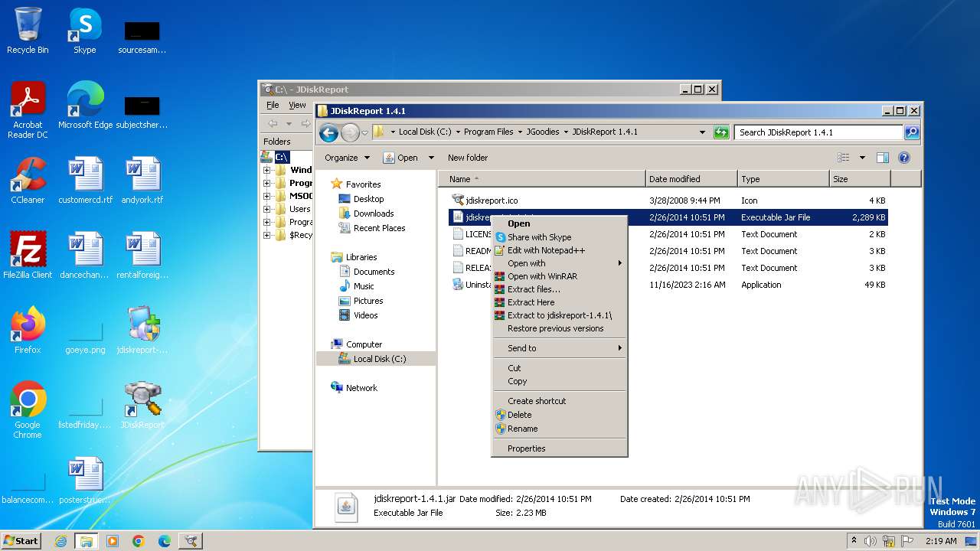Open Acrobat Reader DC shortcut
This screenshot has height=551, width=980.
pyautogui.click(x=28, y=109)
